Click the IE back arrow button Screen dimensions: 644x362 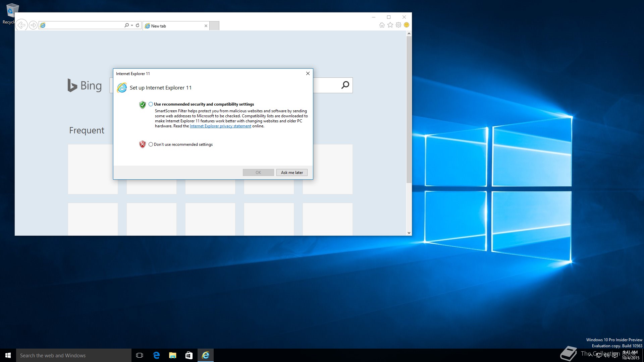(x=21, y=25)
